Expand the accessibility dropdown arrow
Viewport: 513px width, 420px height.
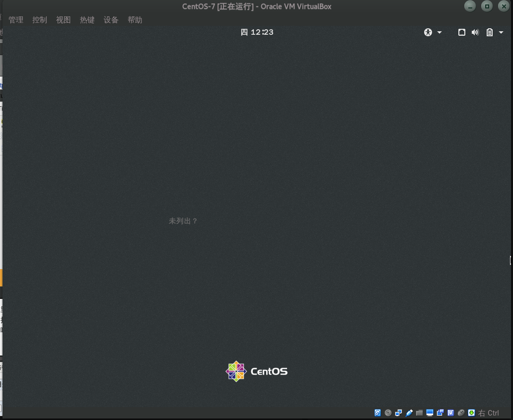(x=440, y=32)
